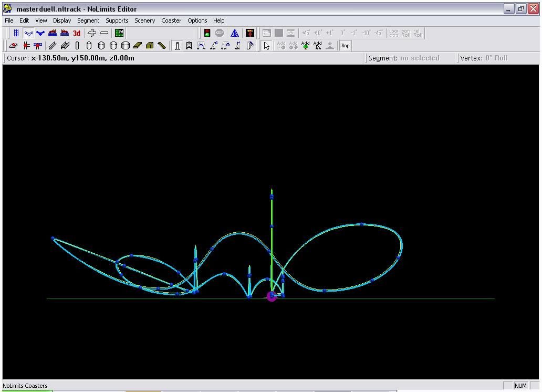Screen dimensions: 542x392
Task: Zoom in with the plus icon
Action: (x=91, y=33)
